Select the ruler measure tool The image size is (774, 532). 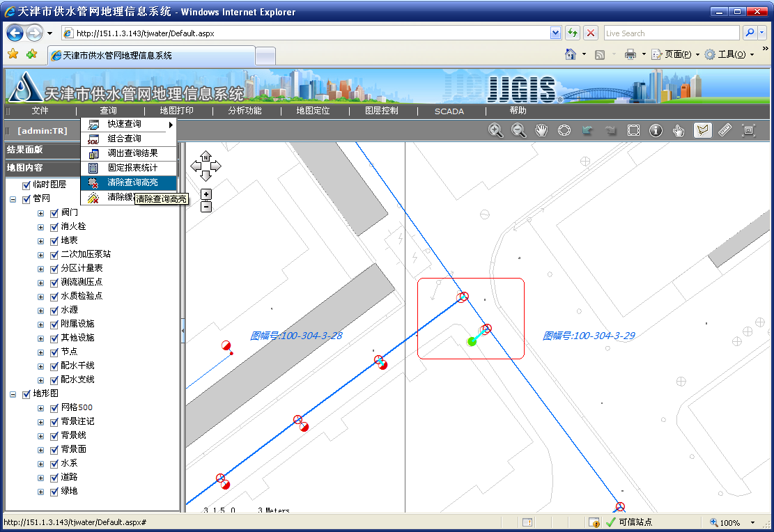pos(725,130)
